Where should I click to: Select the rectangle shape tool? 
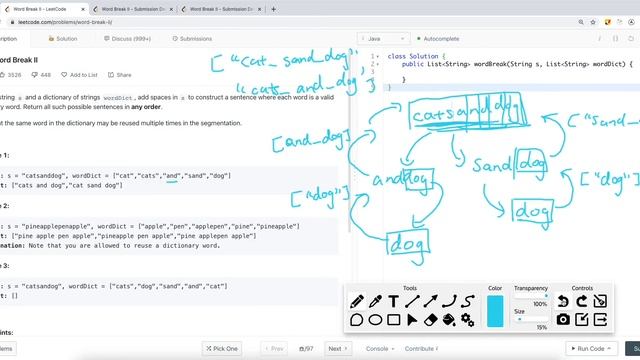click(393, 320)
